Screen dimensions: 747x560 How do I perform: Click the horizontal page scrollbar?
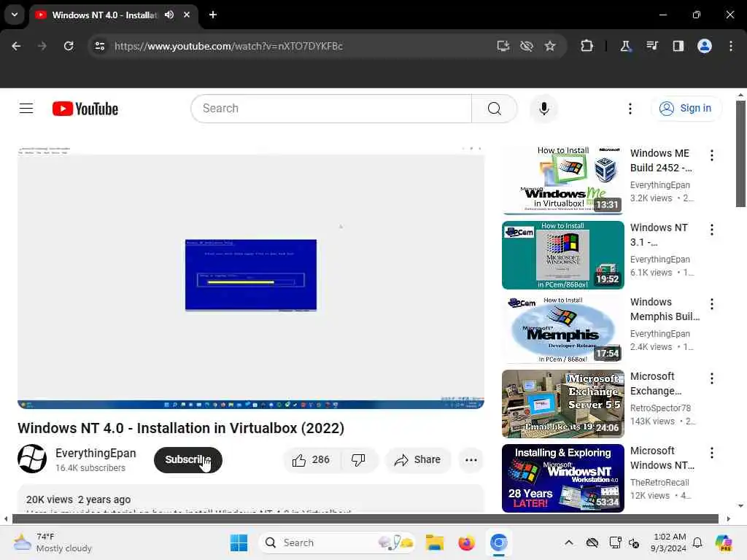[x=365, y=518]
